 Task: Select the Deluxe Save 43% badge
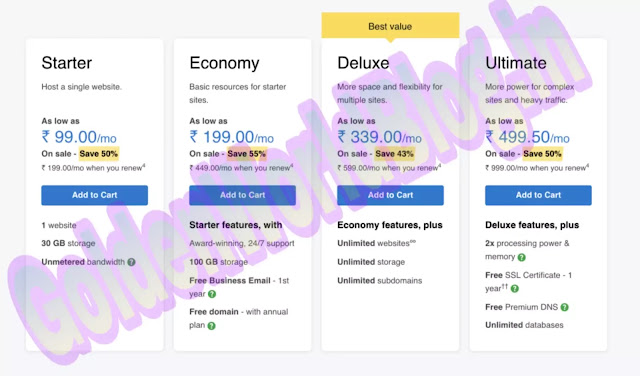(394, 154)
